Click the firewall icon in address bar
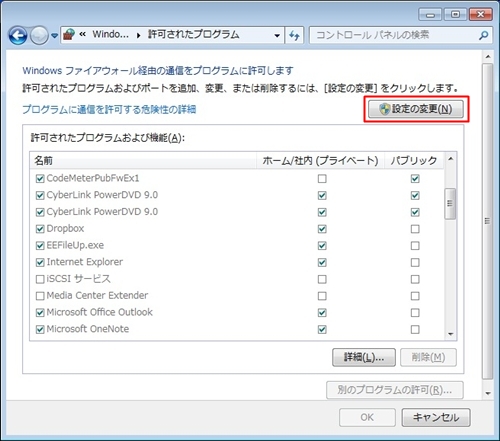 pyautogui.click(x=69, y=34)
